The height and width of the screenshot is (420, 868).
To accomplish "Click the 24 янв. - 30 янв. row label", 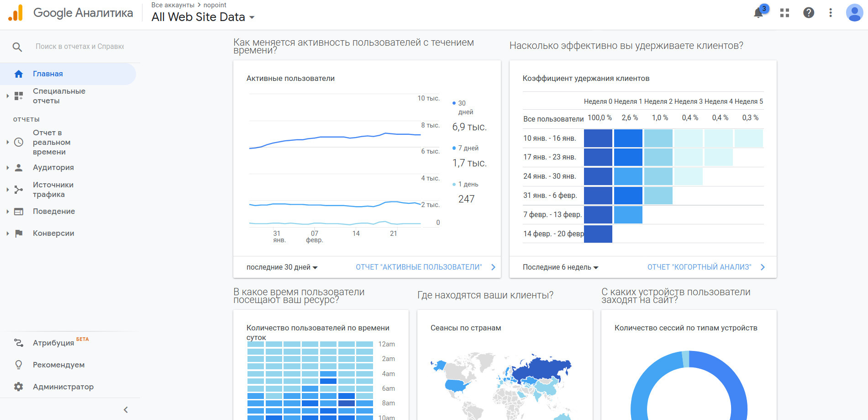I will (550, 176).
